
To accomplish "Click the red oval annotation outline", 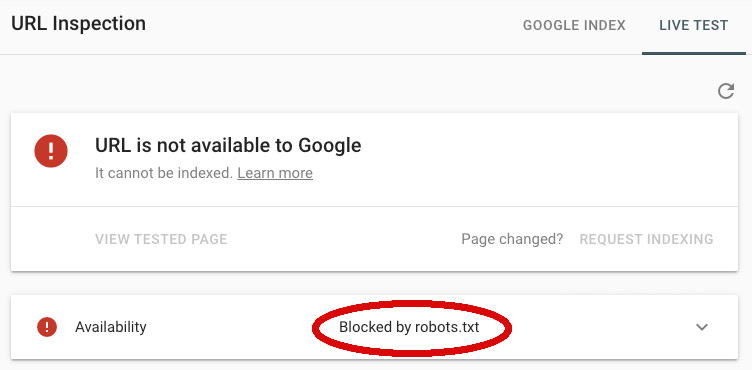I will click(x=412, y=303).
